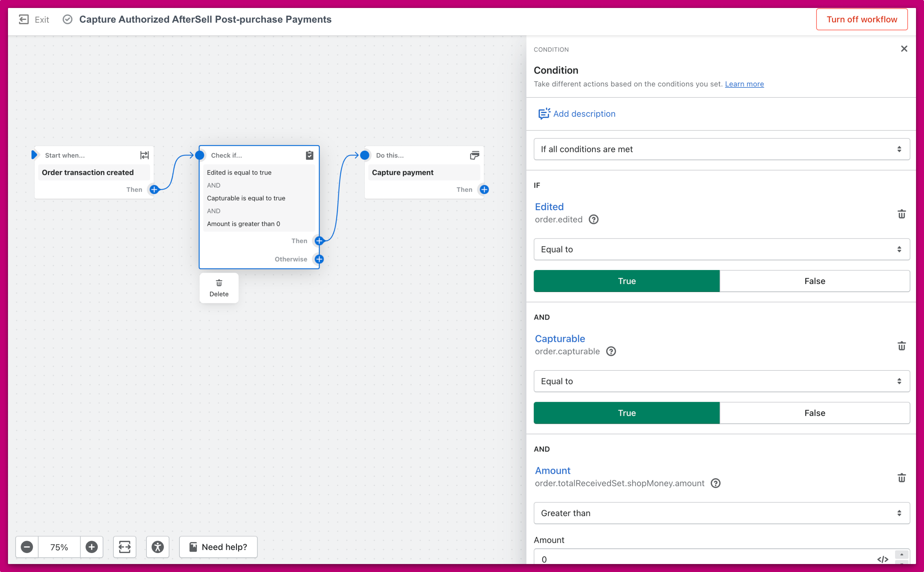This screenshot has width=924, height=572.
Task: Open the 'If all conditions are met' dropdown
Action: click(721, 149)
